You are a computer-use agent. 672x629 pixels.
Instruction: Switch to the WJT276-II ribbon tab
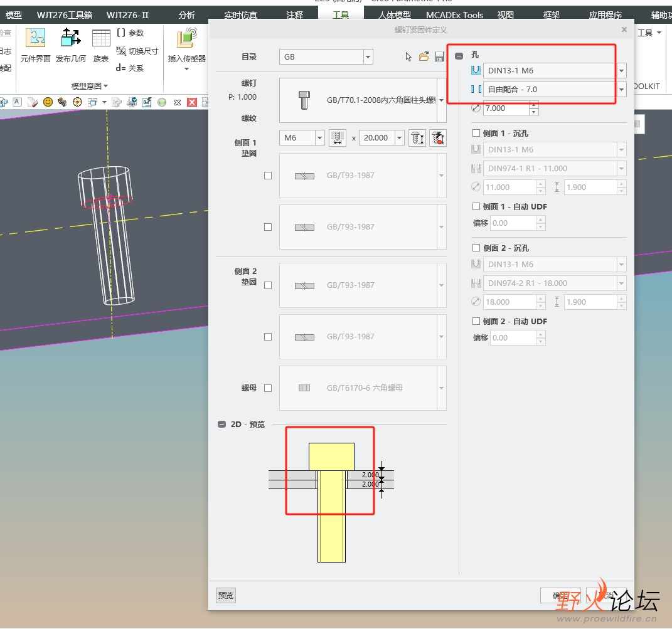pyautogui.click(x=127, y=15)
